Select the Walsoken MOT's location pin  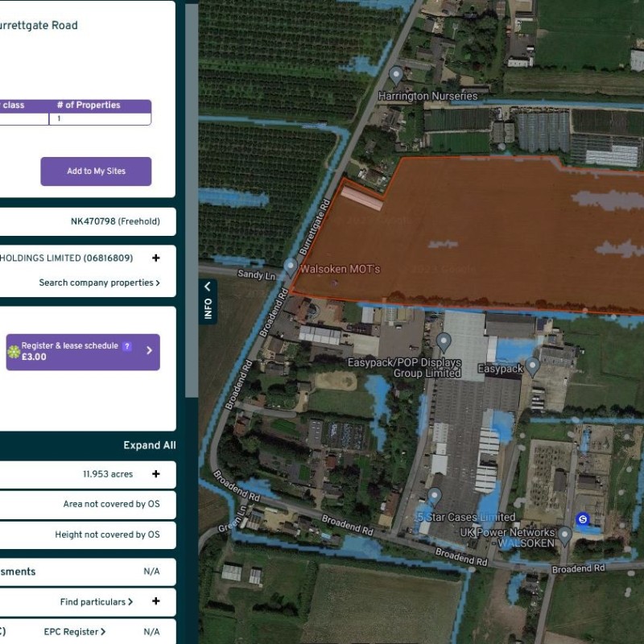[291, 266]
